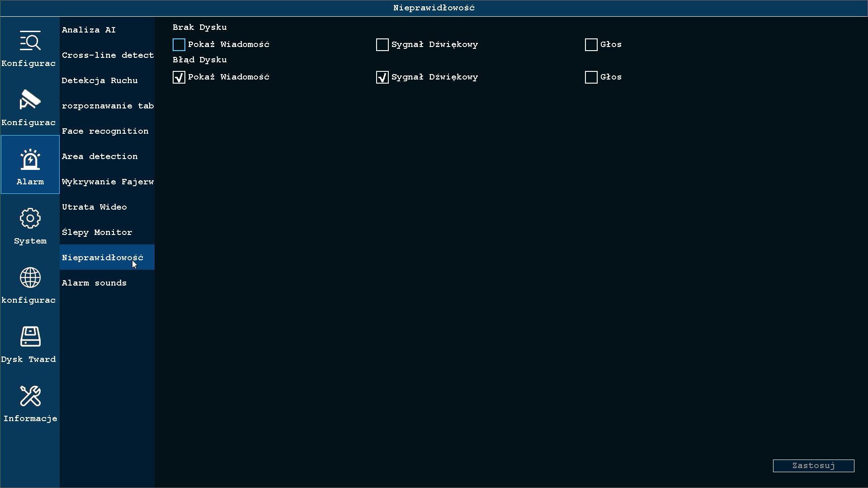Open the System gear icon

point(30,218)
